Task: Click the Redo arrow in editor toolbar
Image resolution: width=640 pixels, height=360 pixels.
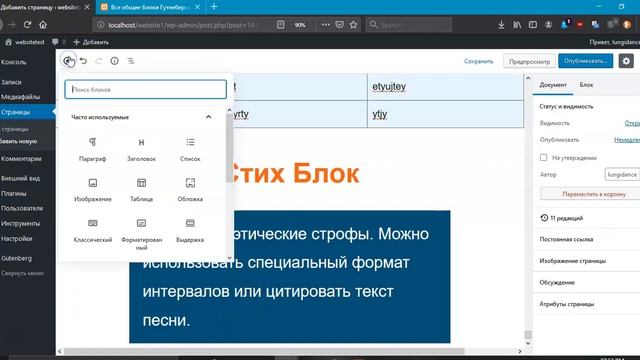Action: tap(98, 61)
